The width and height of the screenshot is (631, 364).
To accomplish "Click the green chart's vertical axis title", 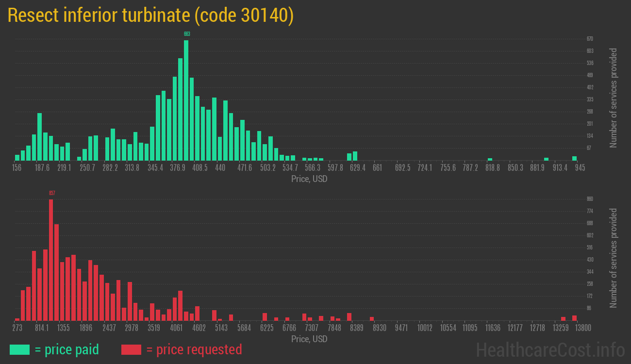I will (x=614, y=98).
